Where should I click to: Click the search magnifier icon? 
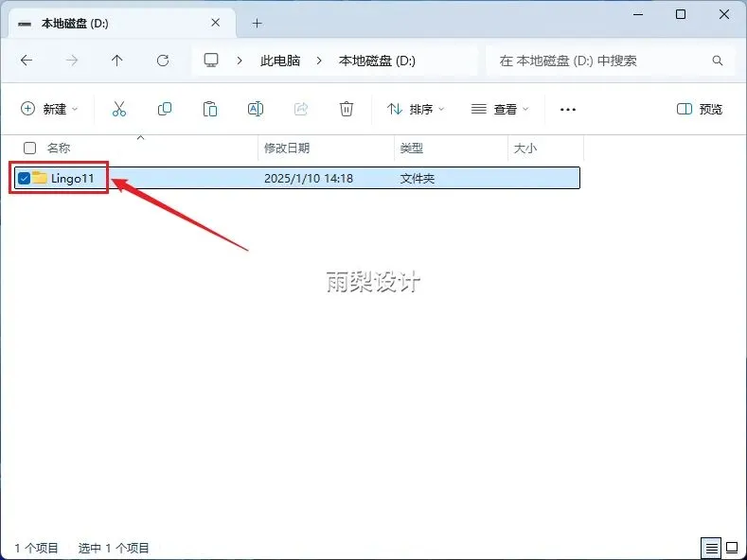pyautogui.click(x=718, y=61)
